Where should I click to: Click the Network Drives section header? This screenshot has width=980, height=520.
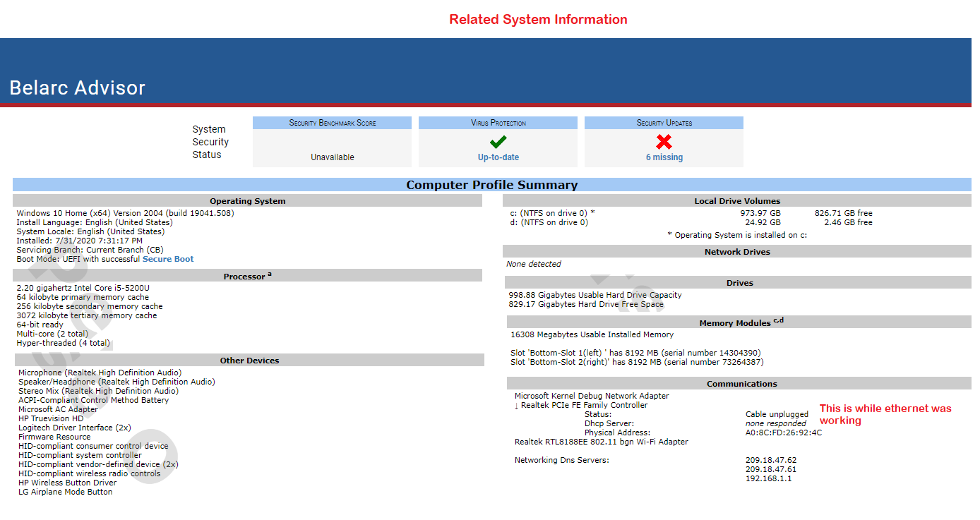point(737,252)
